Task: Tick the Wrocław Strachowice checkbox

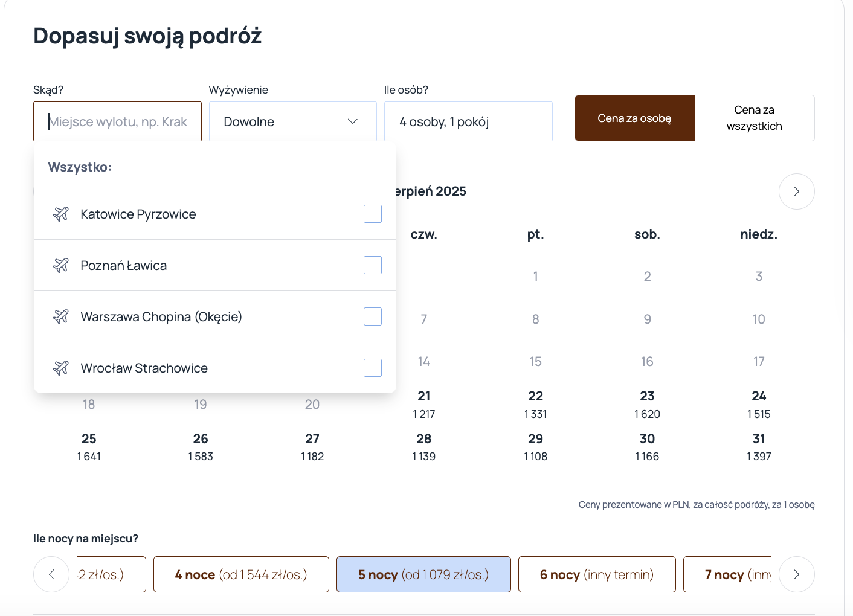Action: [373, 368]
